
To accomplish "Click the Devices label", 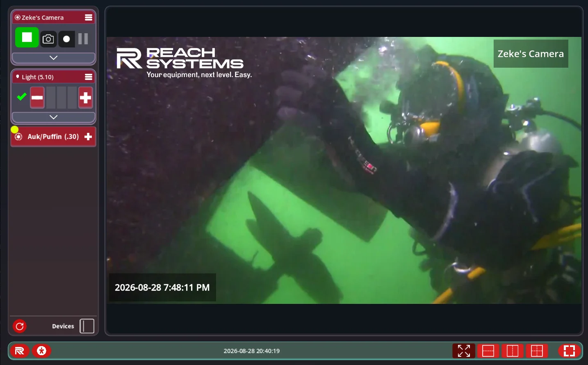I will click(63, 326).
